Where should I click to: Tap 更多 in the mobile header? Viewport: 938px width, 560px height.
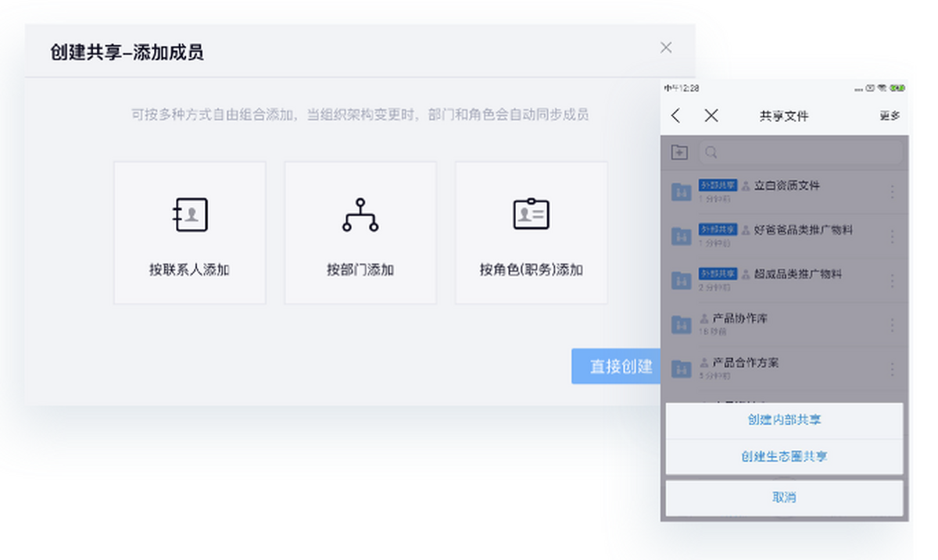(890, 116)
